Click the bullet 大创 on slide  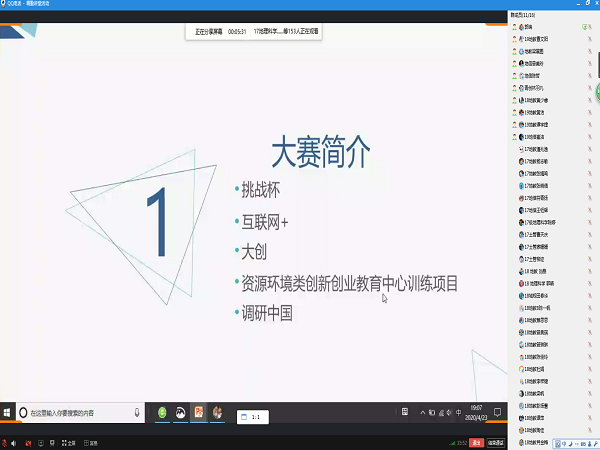point(254,252)
